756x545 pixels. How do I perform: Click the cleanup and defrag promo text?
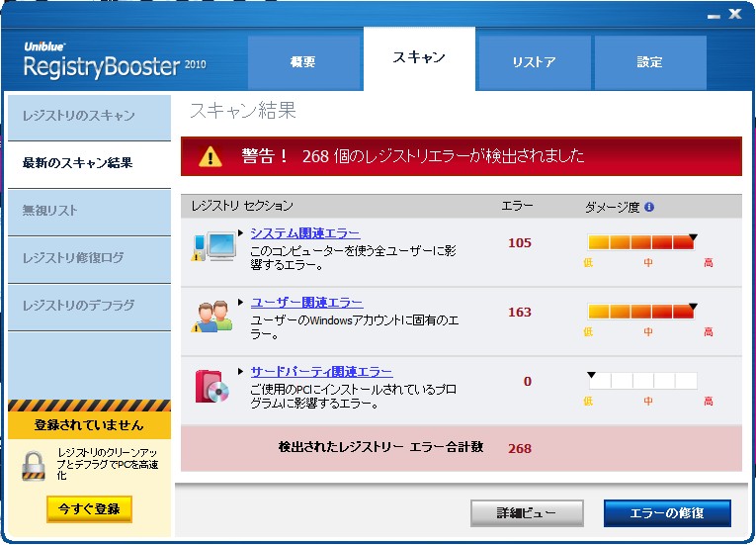click(108, 464)
